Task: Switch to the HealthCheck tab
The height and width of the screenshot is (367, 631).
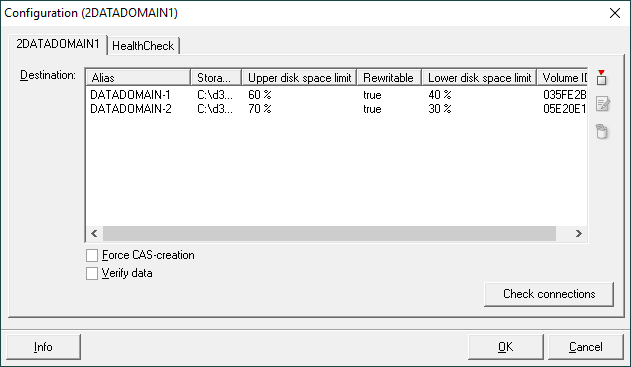Action: [x=143, y=46]
